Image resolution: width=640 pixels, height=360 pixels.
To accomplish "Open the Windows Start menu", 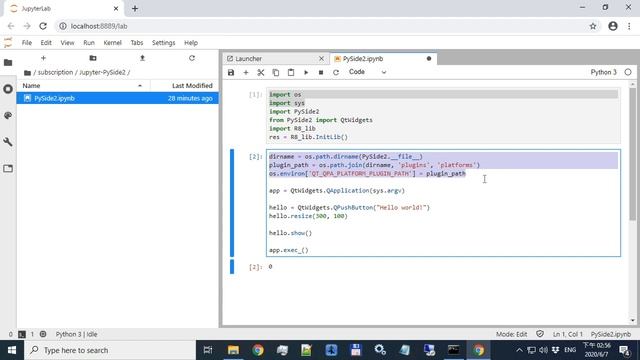I will (12, 350).
